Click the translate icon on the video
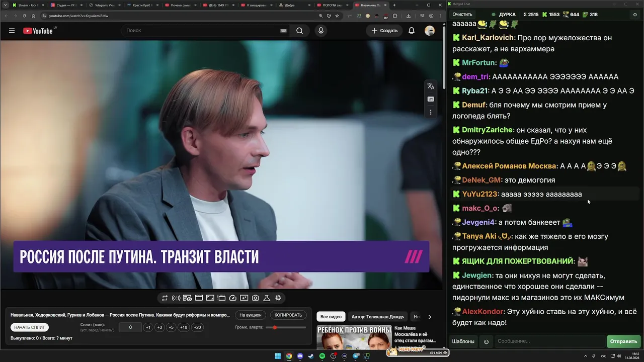644x362 pixels. (x=431, y=86)
